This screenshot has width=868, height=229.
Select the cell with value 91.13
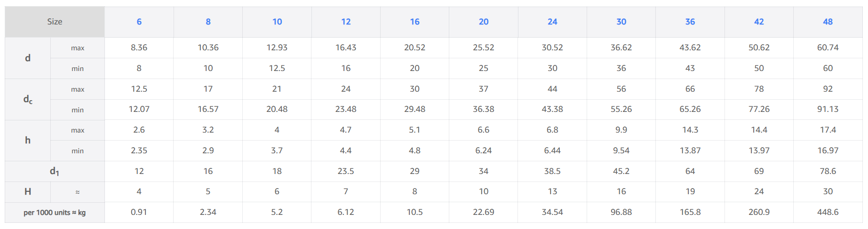click(828, 109)
